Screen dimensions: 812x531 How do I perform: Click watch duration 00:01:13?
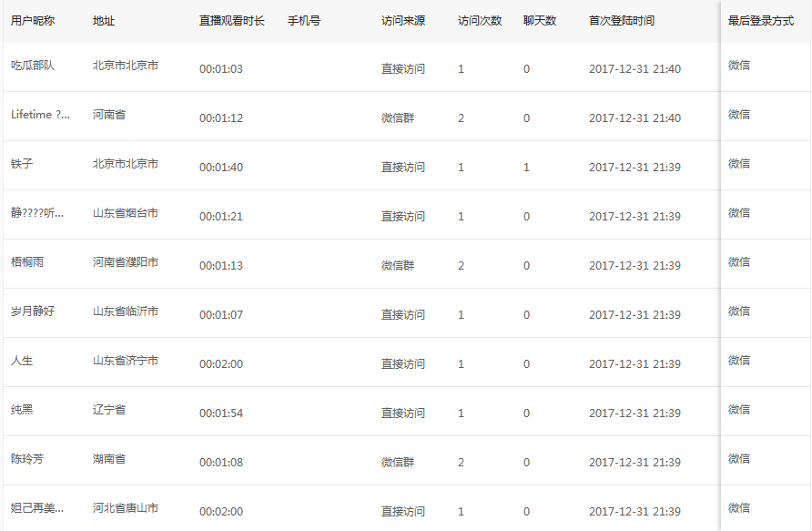(x=221, y=266)
